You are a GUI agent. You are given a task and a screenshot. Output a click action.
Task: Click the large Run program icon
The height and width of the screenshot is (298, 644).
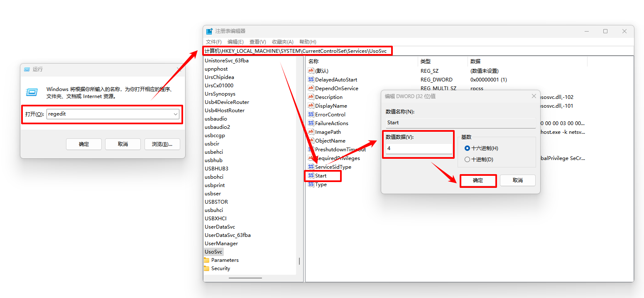coord(32,92)
